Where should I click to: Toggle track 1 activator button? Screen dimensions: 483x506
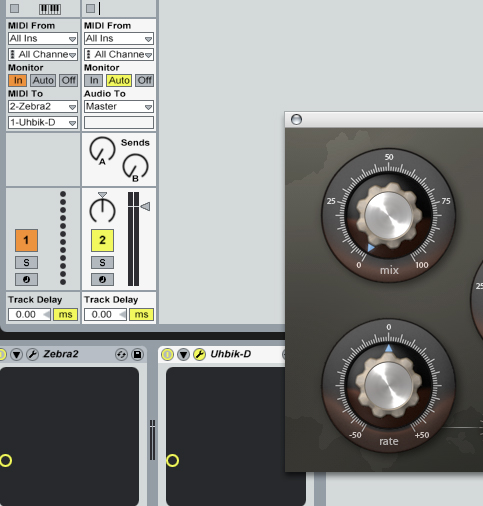(x=26, y=240)
